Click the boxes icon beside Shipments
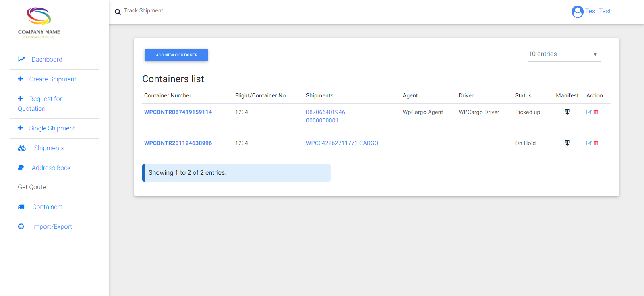This screenshot has width=644, height=296. point(22,148)
